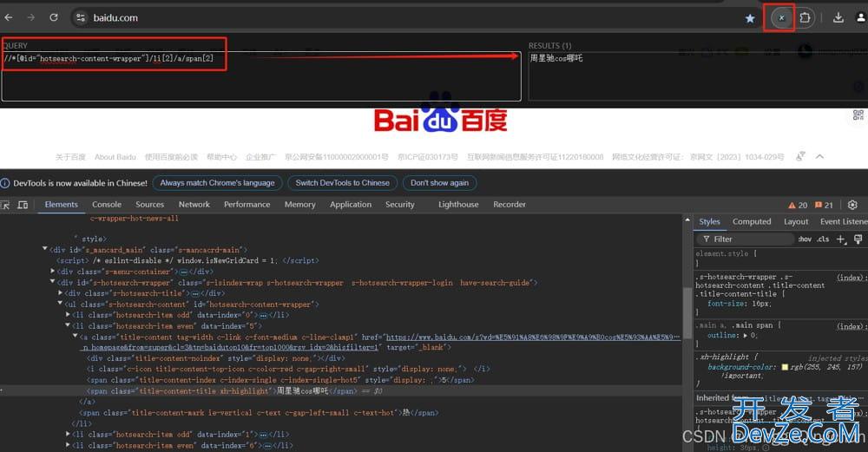The image size is (868, 452).
Task: Click Don't show again
Action: [x=439, y=183]
